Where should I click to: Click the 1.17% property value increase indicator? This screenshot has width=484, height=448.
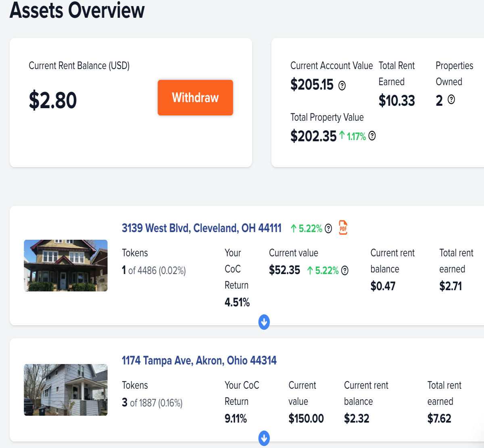point(353,136)
